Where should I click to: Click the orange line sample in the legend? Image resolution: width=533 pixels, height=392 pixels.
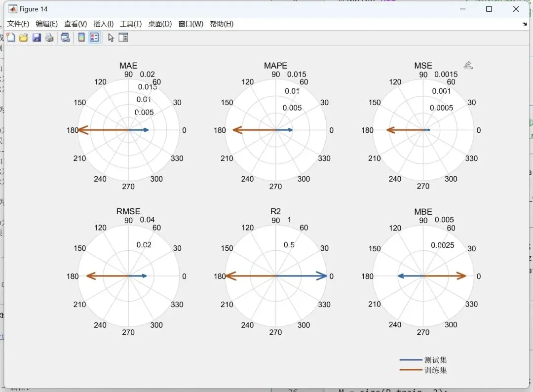pos(411,370)
